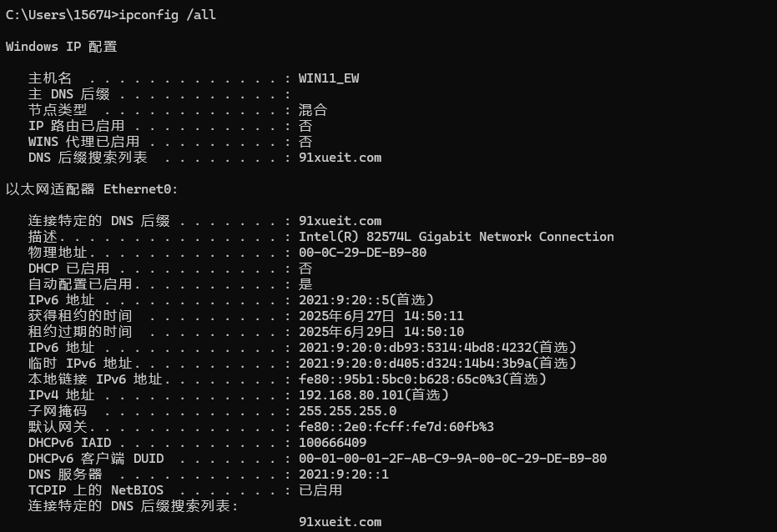Click the IPv4 address 192.168.80.101

pos(351,395)
